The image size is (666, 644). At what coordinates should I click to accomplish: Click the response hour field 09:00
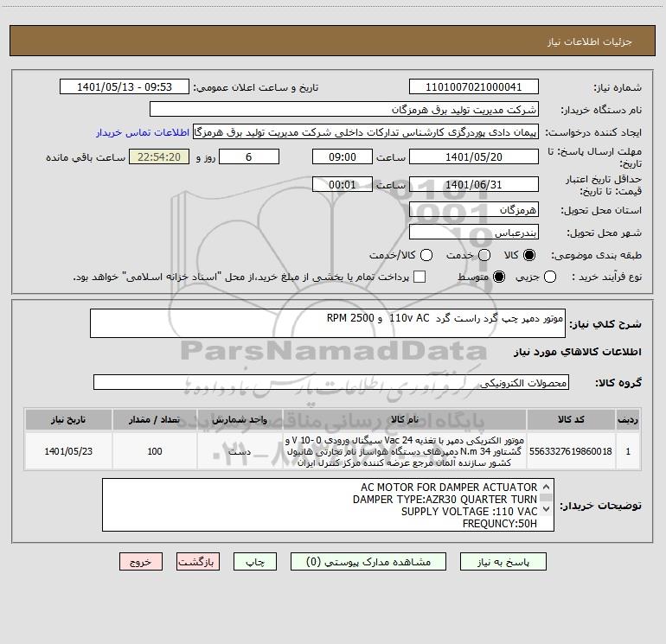tap(343, 156)
